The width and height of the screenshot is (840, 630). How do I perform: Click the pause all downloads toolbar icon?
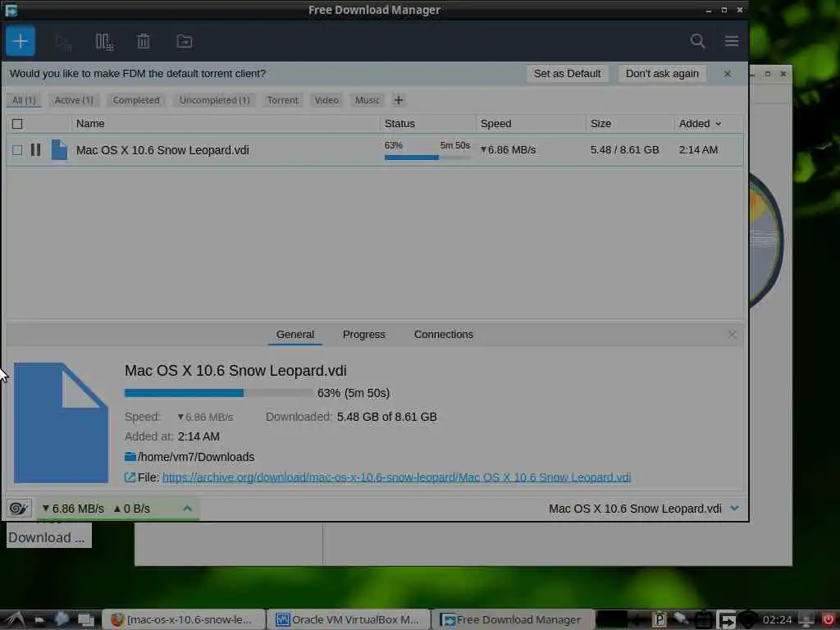point(104,42)
